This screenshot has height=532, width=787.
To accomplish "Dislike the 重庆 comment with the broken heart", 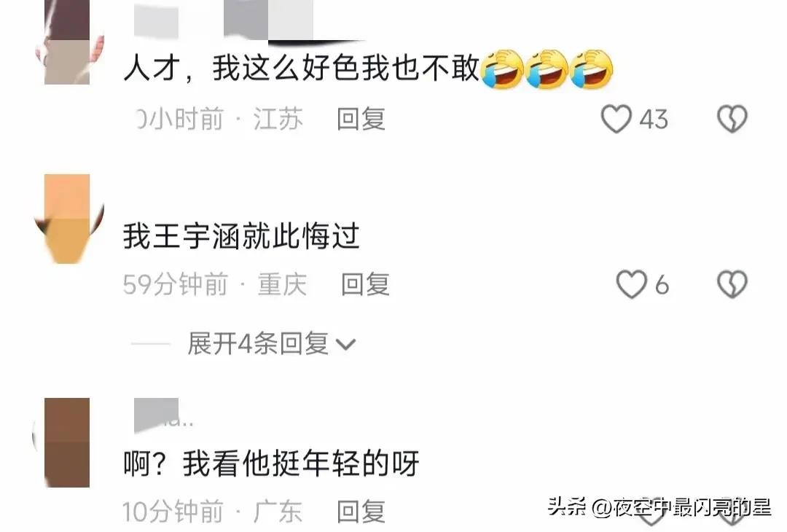I will coord(732,284).
